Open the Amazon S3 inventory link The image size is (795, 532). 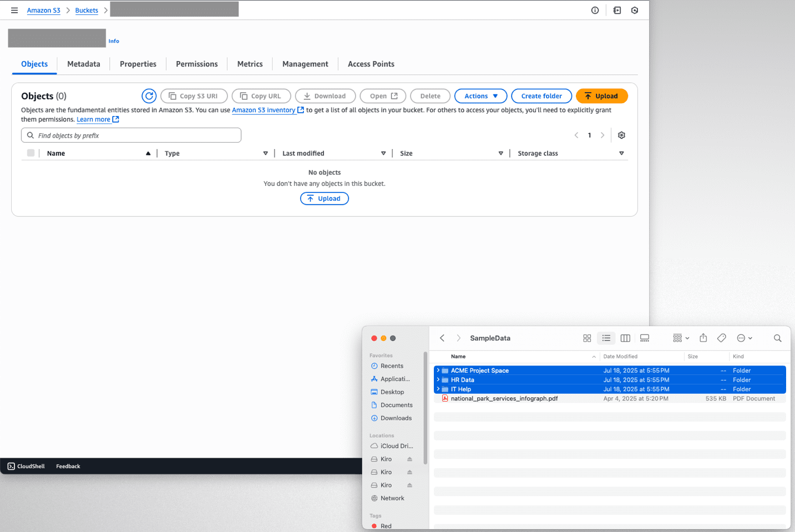(264, 110)
